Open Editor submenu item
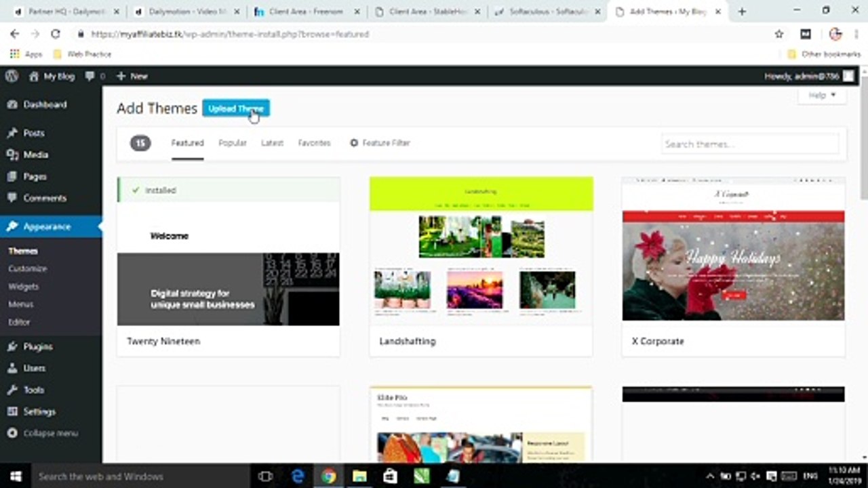This screenshot has height=488, width=868. [x=19, y=322]
